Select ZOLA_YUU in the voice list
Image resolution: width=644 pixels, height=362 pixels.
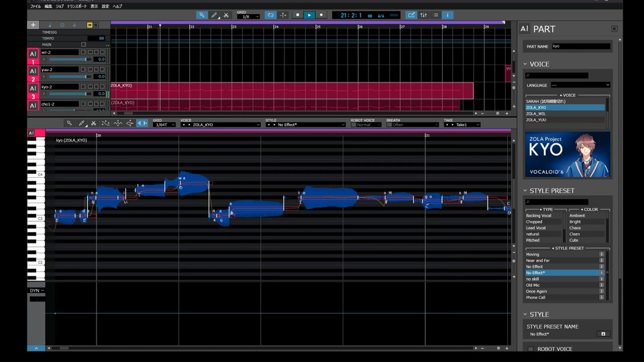(565, 120)
